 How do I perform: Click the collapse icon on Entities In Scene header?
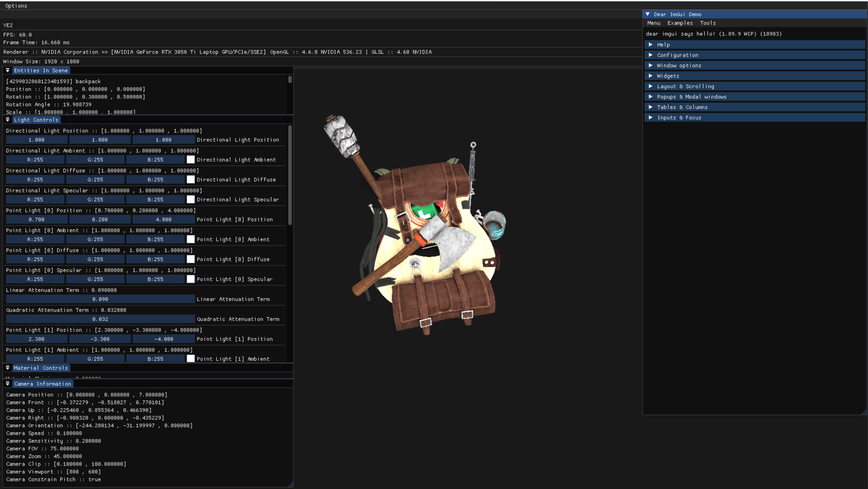pos(8,70)
